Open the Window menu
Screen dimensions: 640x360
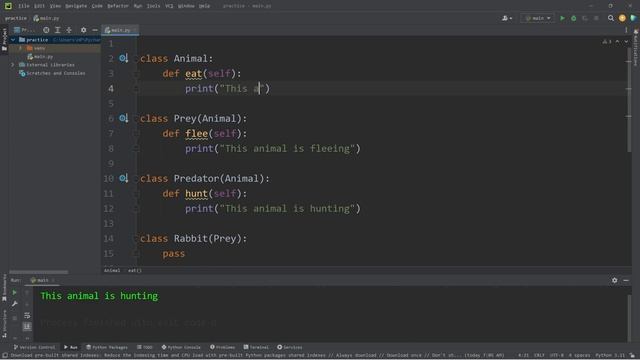pos(186,6)
